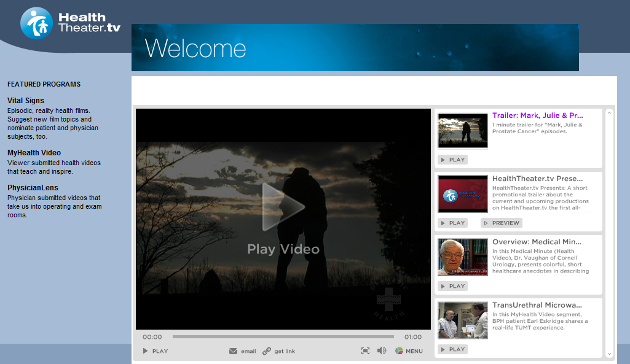The height and width of the screenshot is (364, 630).
Task: Click the playlist scroll down arrow
Action: coord(609,354)
